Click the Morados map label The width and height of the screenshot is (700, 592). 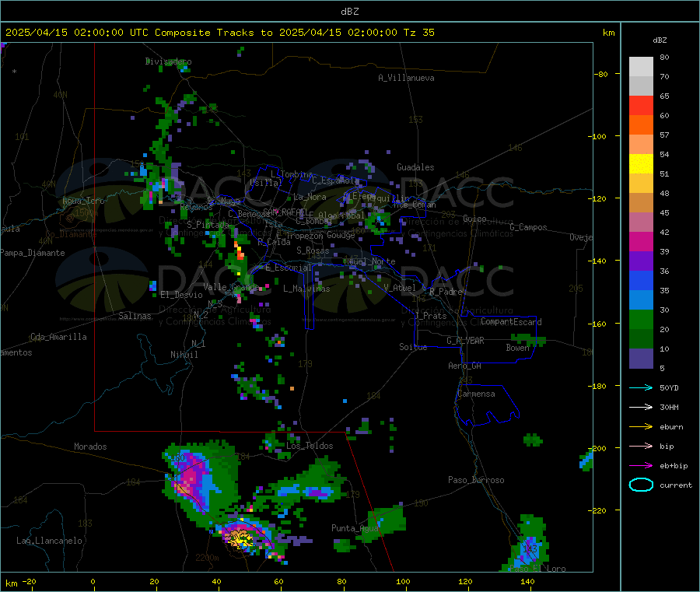point(90,447)
